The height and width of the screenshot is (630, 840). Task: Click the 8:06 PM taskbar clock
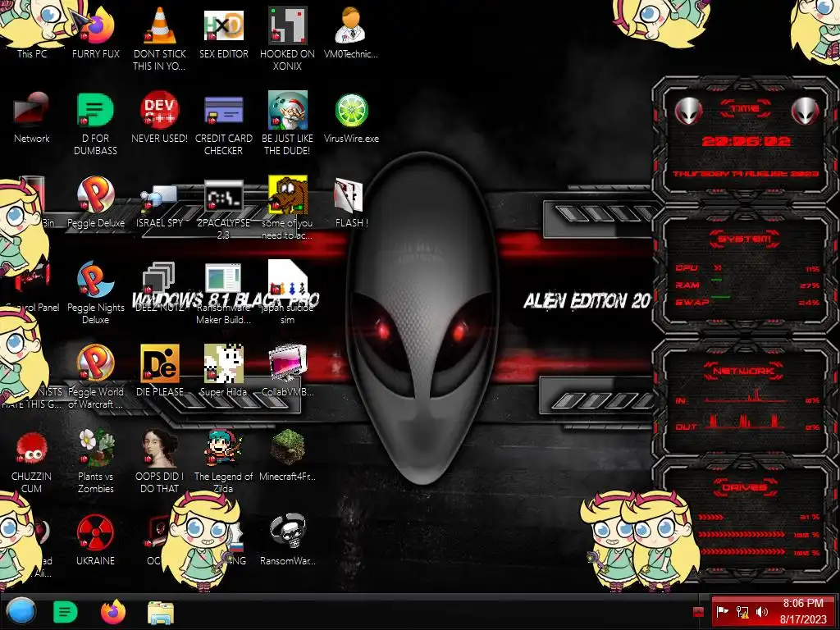coord(803,611)
